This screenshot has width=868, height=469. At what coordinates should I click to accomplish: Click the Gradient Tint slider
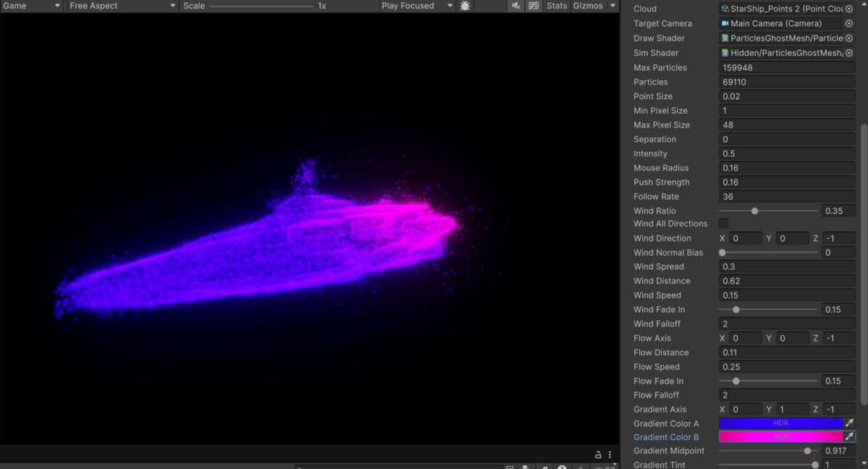[x=768, y=465]
